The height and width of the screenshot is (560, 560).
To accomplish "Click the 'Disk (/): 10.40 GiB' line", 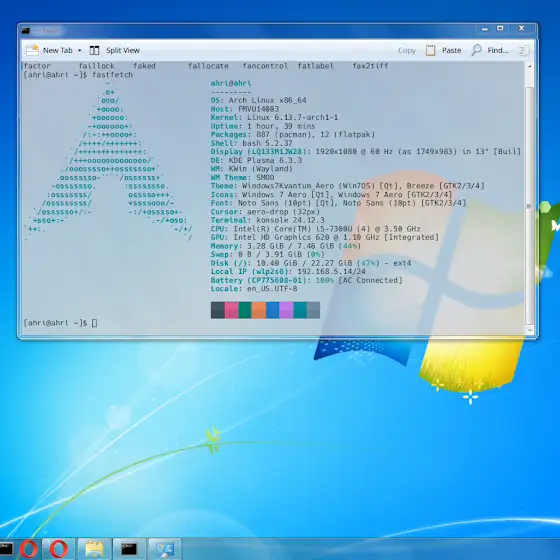I will [311, 263].
